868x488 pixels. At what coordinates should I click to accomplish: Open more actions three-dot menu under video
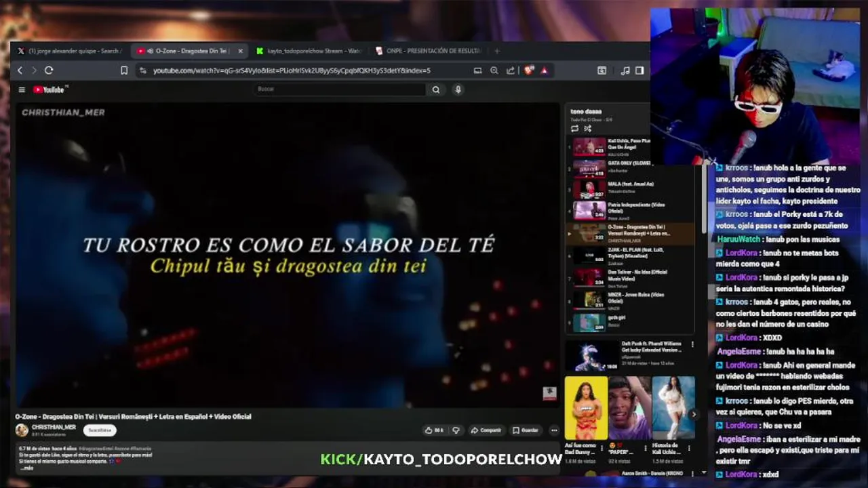point(554,430)
